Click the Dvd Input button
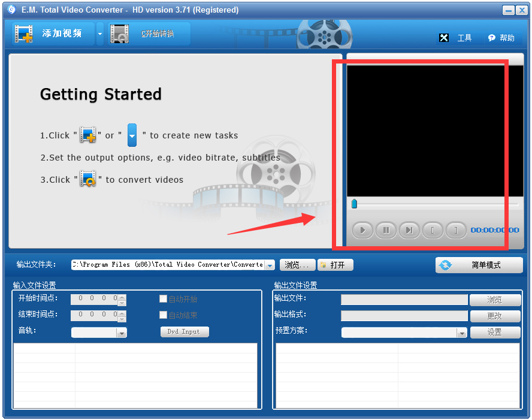The height and width of the screenshot is (420, 532). [x=184, y=332]
